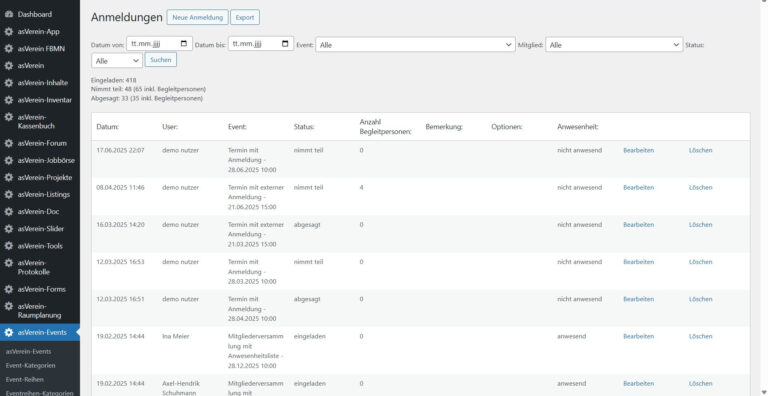
Task: Click the gear icon next to asVerein-Jobbörse
Action: [x=8, y=160]
